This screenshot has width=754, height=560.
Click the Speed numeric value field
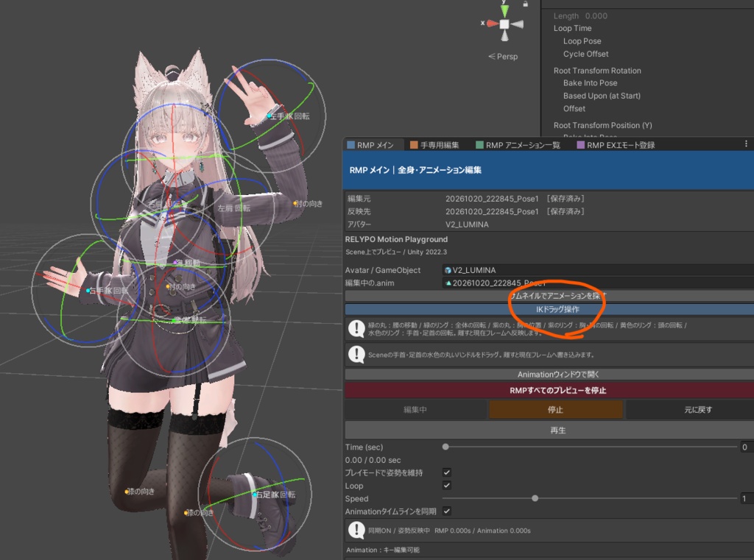coord(747,498)
